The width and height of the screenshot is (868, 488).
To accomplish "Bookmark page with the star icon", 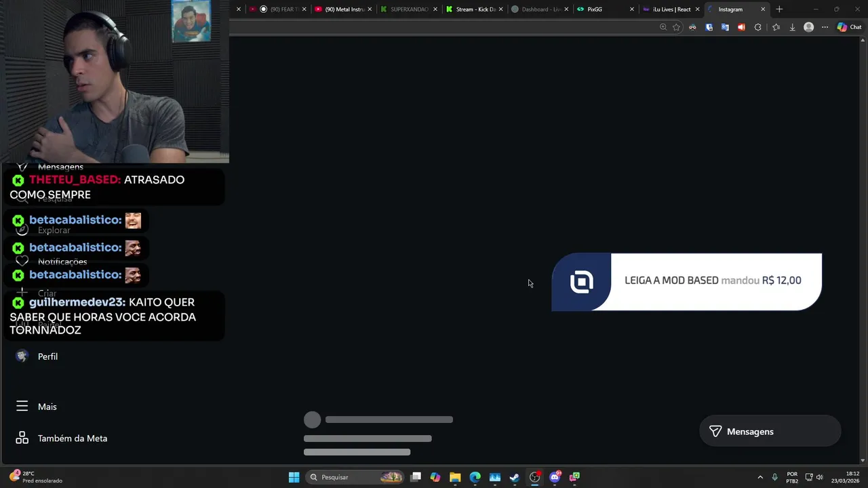I will 676,27.
